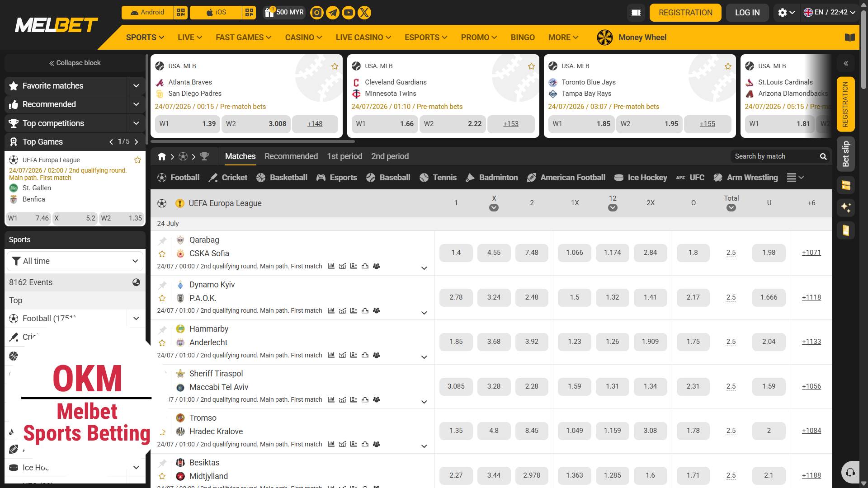This screenshot has width=868, height=488.
Task: Favorite the St. Gallen vs Benfica game
Action: click(137, 160)
